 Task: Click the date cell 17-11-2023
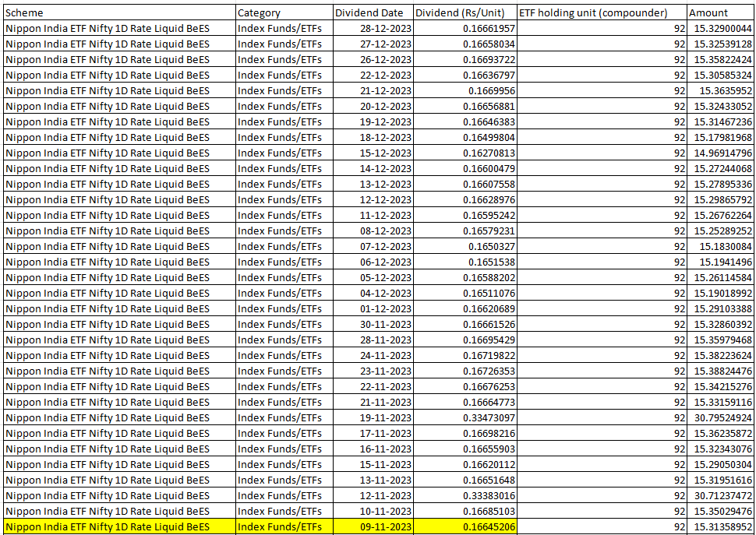click(x=373, y=434)
